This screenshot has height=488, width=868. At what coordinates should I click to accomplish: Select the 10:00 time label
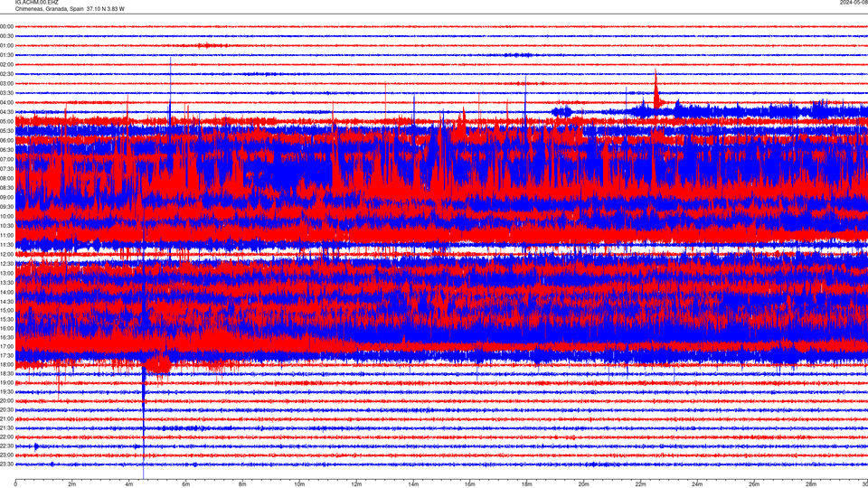coord(6,216)
